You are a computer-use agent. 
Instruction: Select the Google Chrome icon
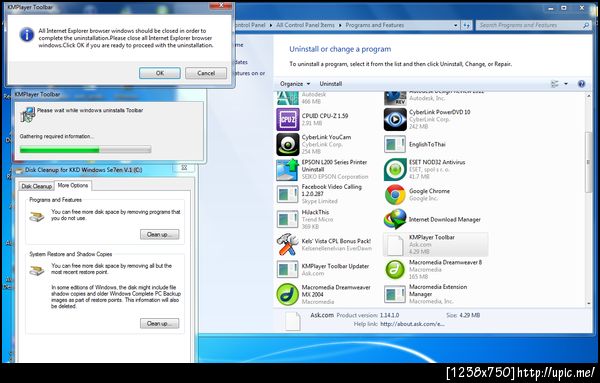pos(395,194)
